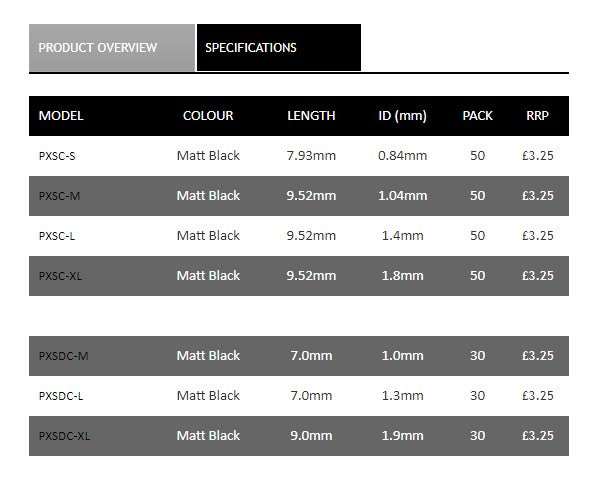
Task: Click the 1.04mm ID value
Action: (x=402, y=196)
